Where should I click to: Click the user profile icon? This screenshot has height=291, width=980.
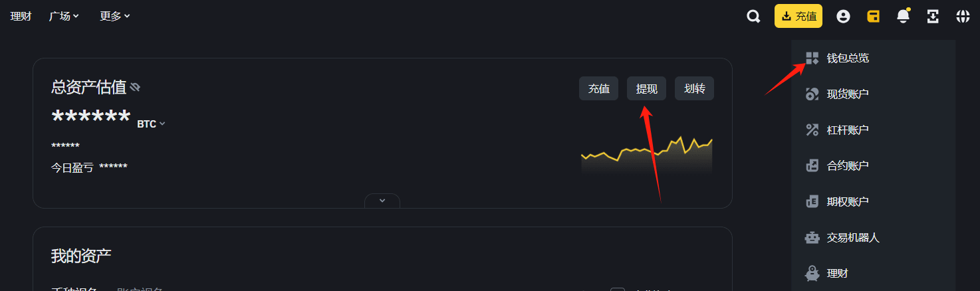pos(843,17)
